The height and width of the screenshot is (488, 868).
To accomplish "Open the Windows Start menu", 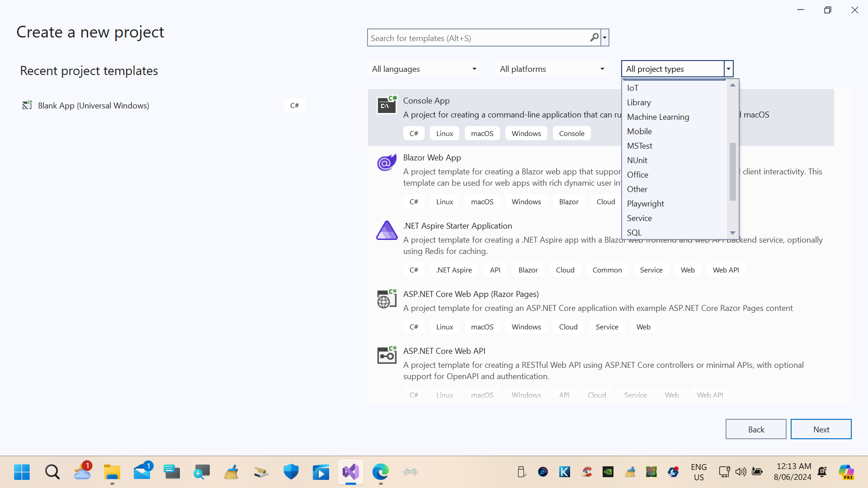I will tap(22, 472).
